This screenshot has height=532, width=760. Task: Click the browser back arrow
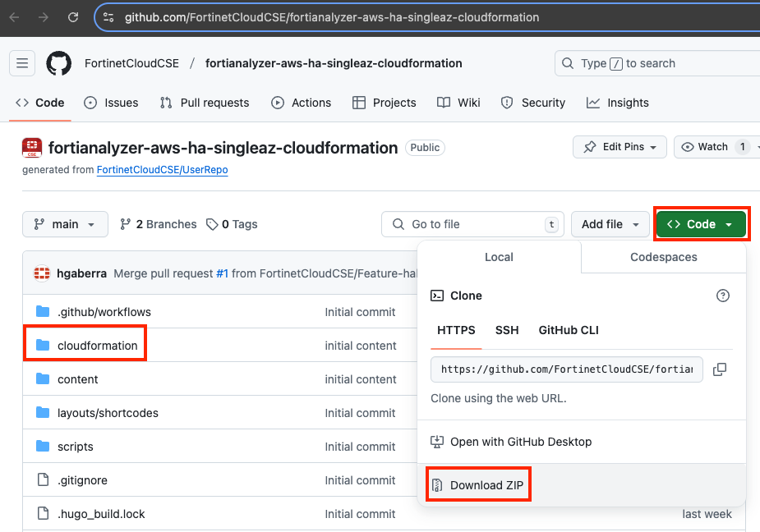(14, 17)
